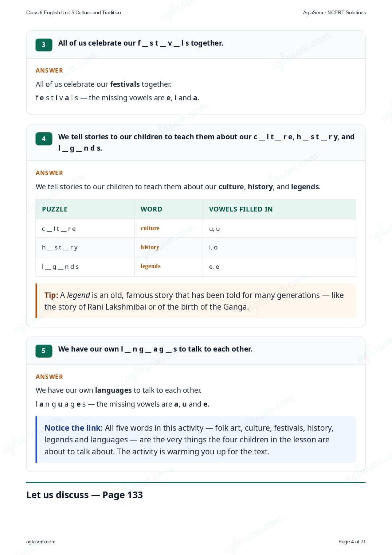Select the Let us discuss Page 133 heading

(85, 495)
